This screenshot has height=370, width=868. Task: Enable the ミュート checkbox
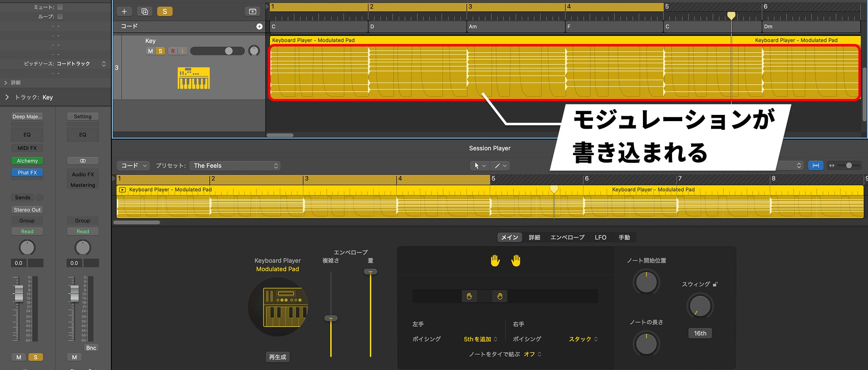point(60,7)
